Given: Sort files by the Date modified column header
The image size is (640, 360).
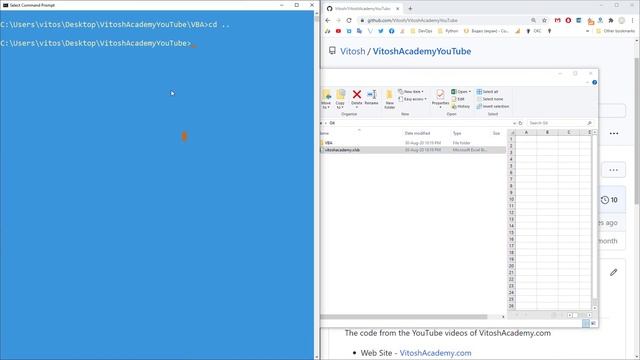Looking at the screenshot, I should point(418,133).
